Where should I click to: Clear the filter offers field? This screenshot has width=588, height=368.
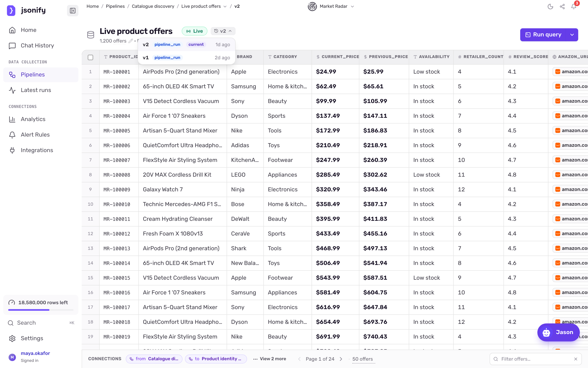point(576,359)
